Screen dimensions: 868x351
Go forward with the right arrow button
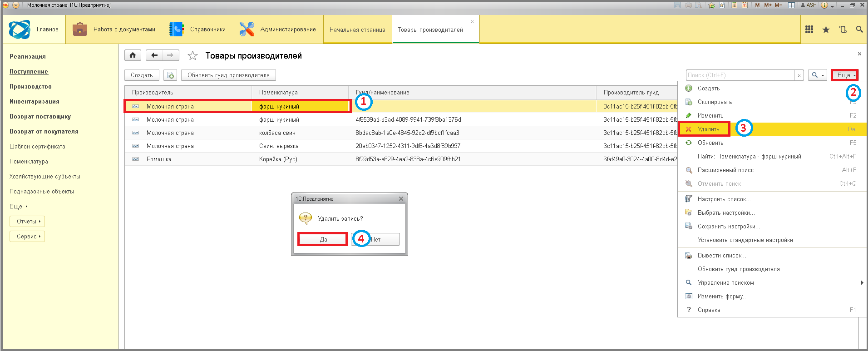click(x=171, y=55)
